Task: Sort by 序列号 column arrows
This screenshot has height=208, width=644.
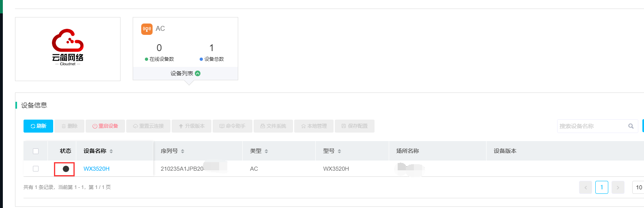Action: coord(183,151)
